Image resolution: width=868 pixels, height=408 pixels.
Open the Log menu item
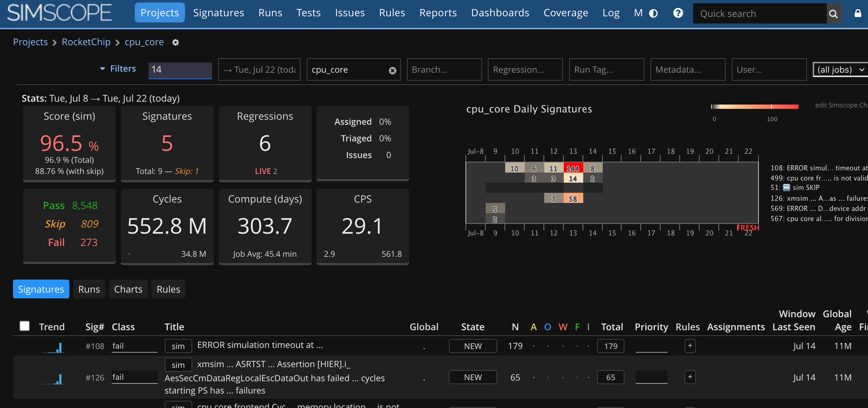coord(611,13)
